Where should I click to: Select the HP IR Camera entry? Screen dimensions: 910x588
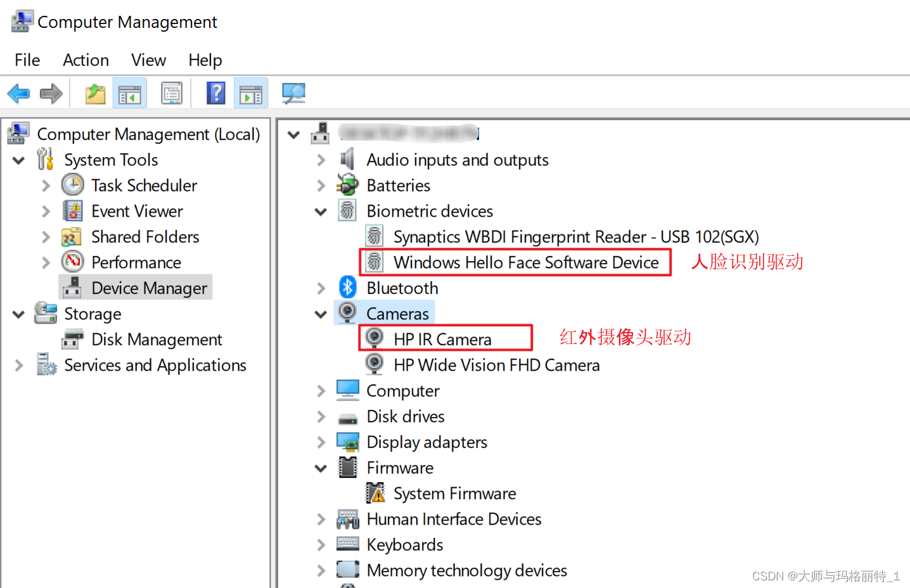point(442,340)
